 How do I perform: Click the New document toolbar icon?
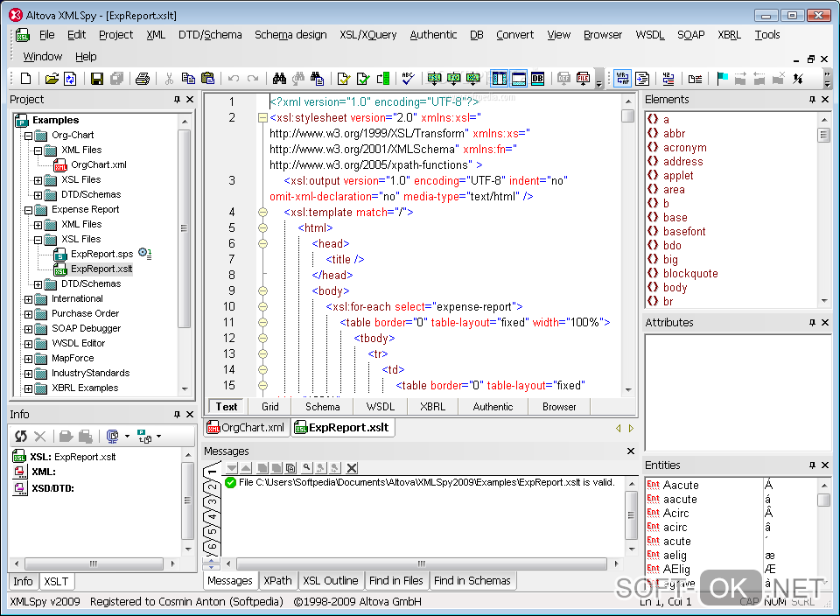click(25, 79)
